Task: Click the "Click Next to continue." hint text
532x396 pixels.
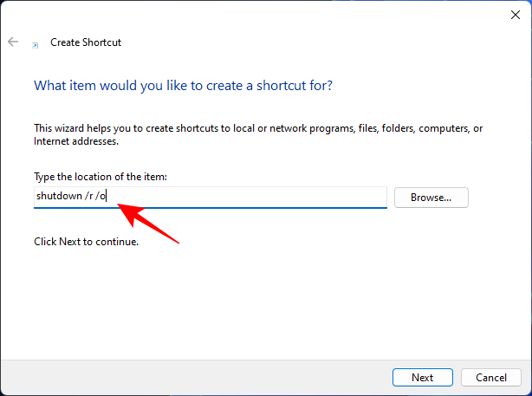Action: pos(86,242)
